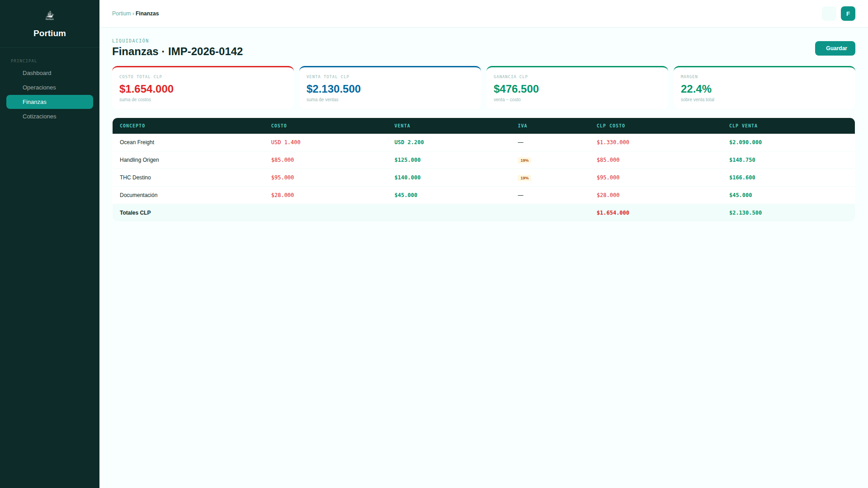Click the Margen value 22.4%
Viewport: 868px width, 488px height.
tap(696, 89)
